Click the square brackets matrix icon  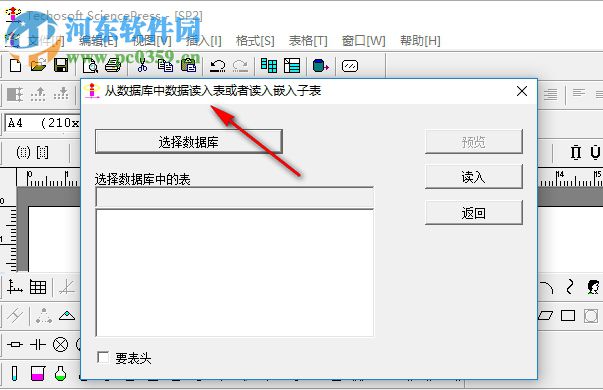pos(42,152)
